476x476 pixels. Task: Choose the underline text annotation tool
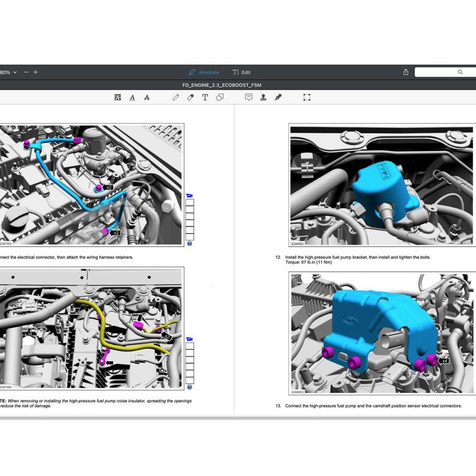[132, 97]
